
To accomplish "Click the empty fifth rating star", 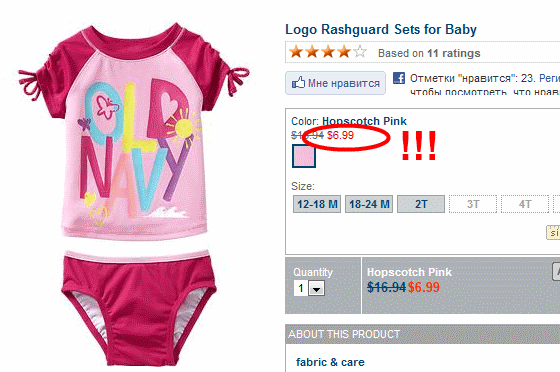I will pyautogui.click(x=360, y=52).
